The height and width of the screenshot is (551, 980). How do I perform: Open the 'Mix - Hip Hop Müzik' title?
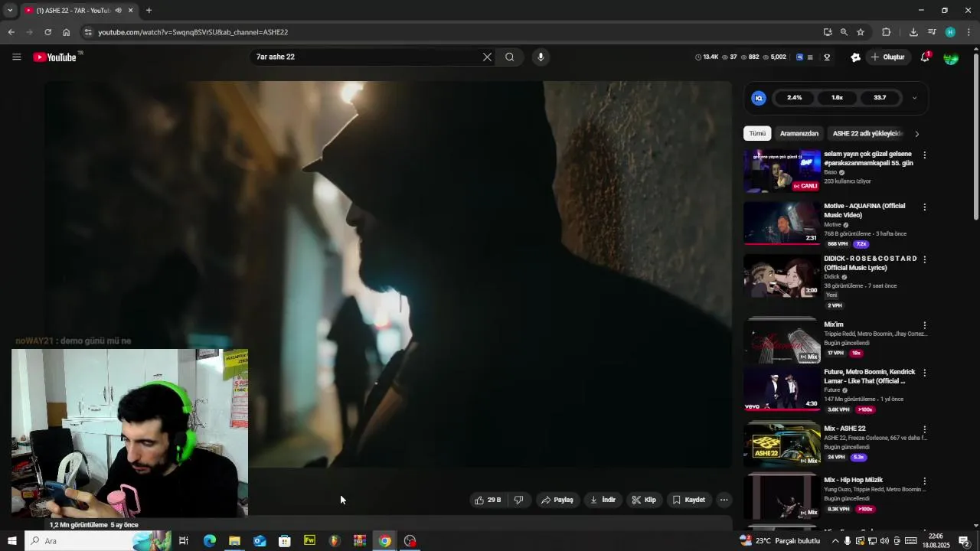coord(853,480)
